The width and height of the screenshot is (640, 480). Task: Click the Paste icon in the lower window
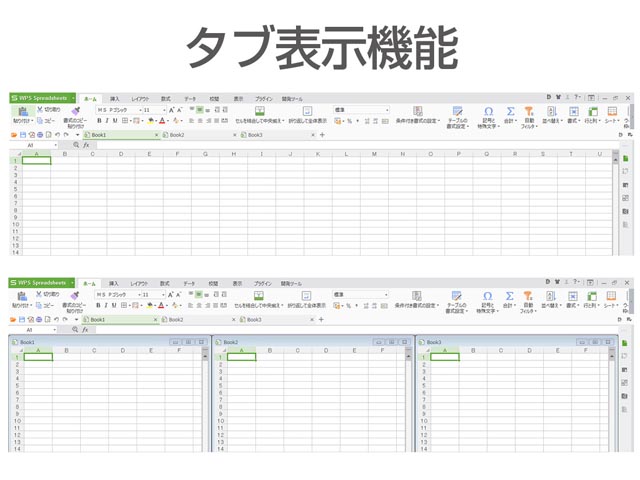pos(22,296)
